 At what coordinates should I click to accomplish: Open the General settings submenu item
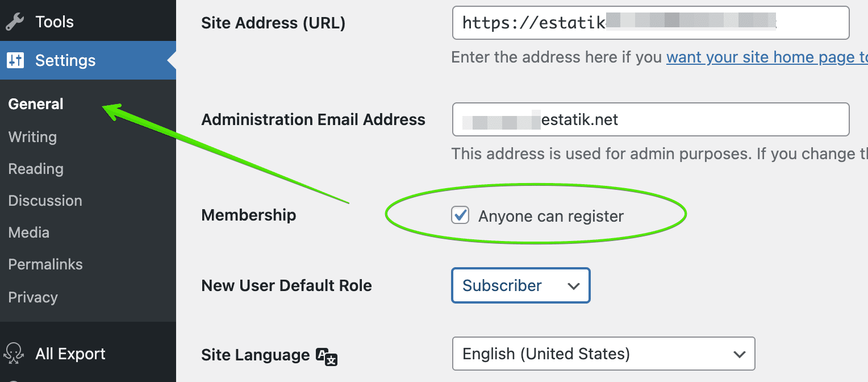[x=36, y=104]
